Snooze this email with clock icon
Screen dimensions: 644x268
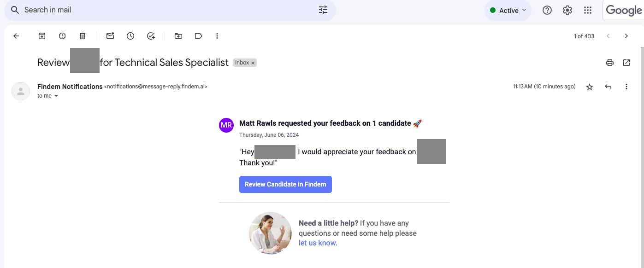point(130,36)
